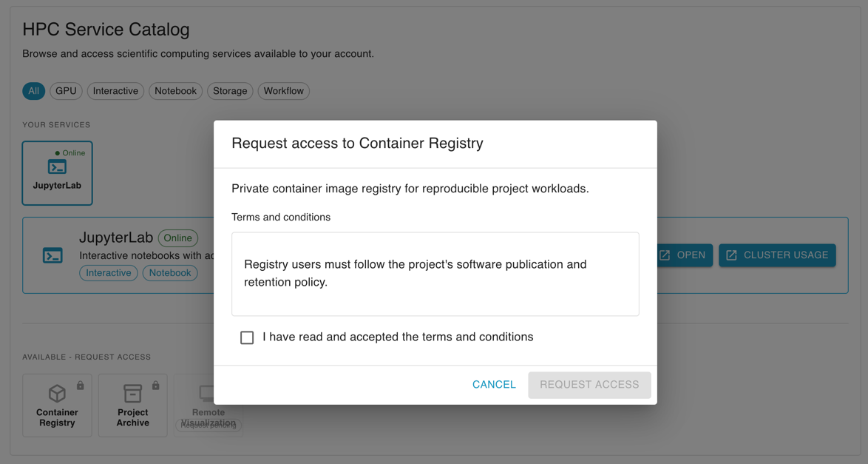Click the Project Archive box icon
The image size is (868, 464).
click(x=133, y=394)
